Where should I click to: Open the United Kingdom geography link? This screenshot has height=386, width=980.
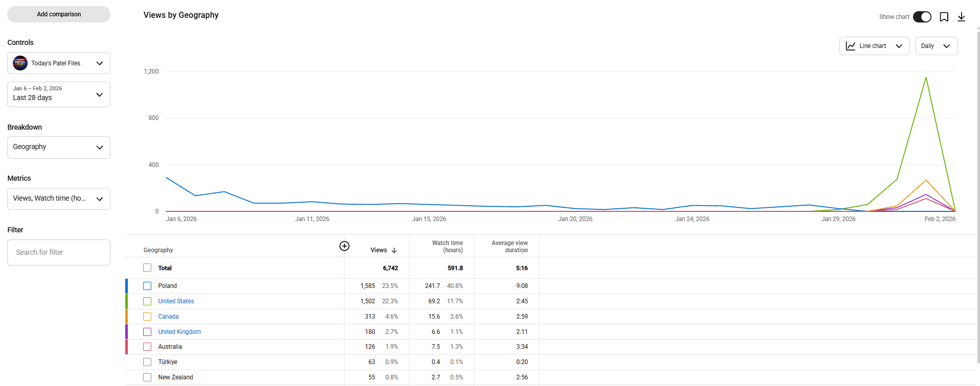pyautogui.click(x=179, y=332)
